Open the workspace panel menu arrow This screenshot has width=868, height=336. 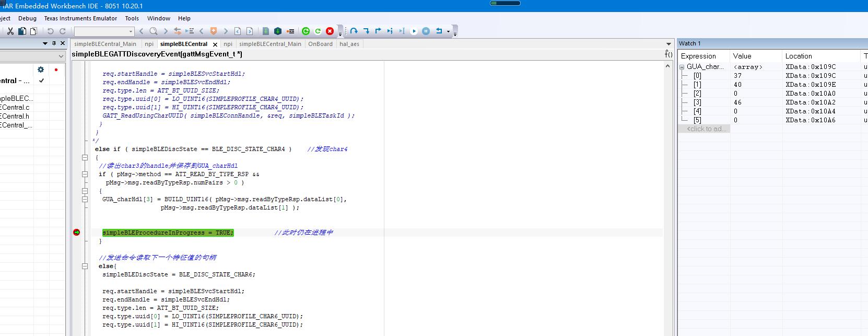(45, 44)
